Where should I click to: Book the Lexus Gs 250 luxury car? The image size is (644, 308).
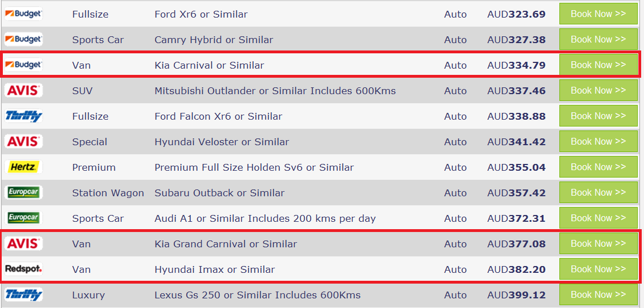(x=598, y=295)
